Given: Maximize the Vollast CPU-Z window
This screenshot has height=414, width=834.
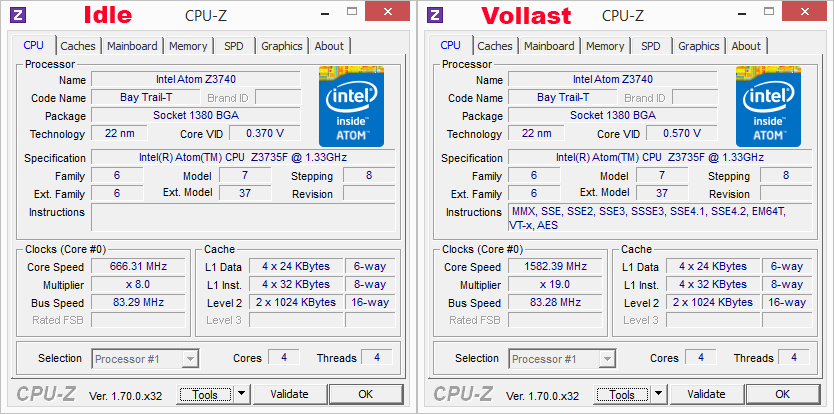Looking at the screenshot, I should point(769,11).
